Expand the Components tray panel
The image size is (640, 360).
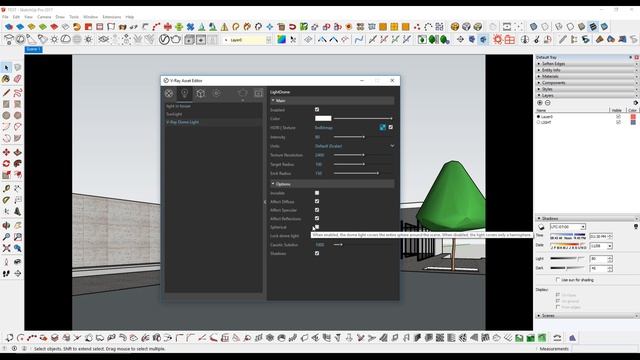pyautogui.click(x=587, y=83)
